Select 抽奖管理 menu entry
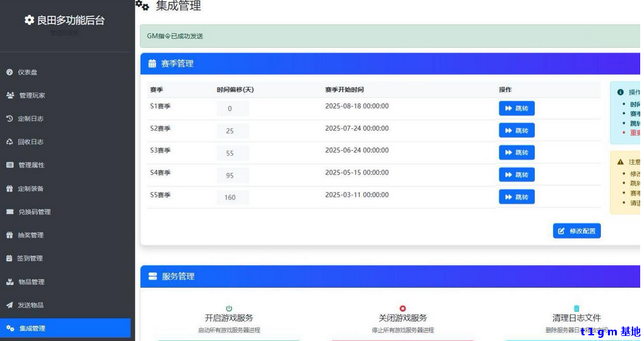This screenshot has height=341, width=644. pos(65,235)
